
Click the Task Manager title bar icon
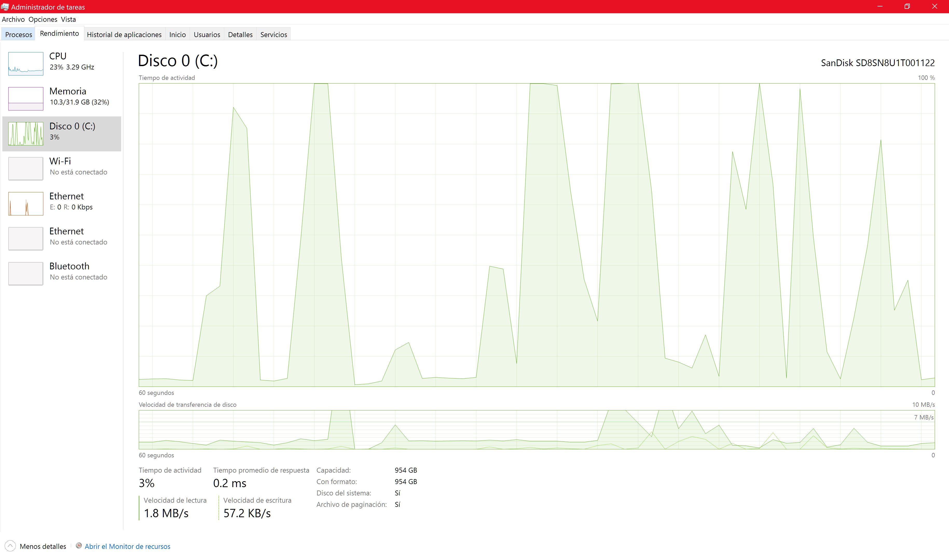5,7
